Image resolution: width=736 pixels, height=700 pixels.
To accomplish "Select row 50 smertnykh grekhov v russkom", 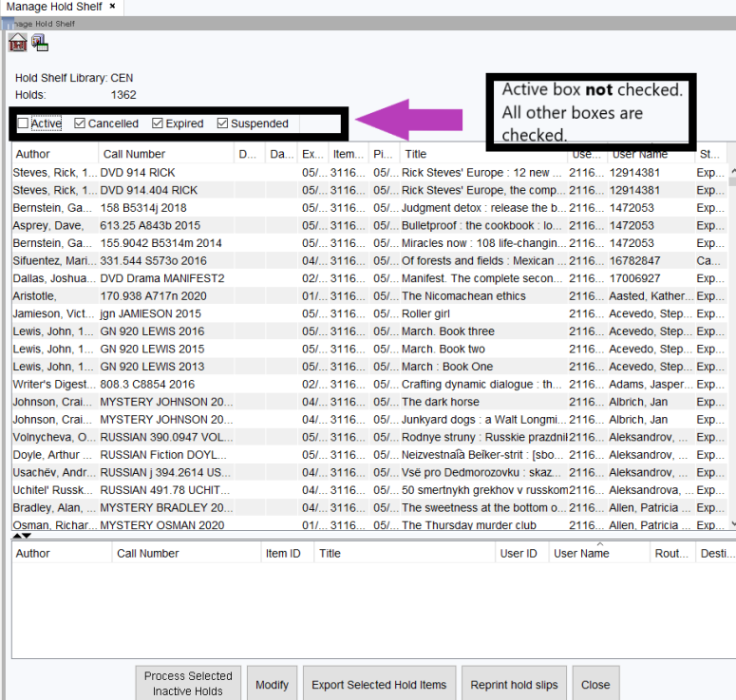I will click(x=369, y=490).
